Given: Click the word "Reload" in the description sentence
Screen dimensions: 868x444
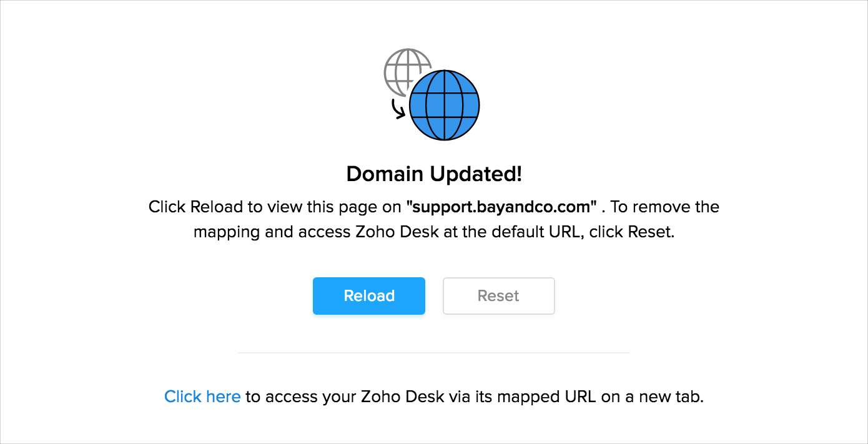Looking at the screenshot, I should (215, 207).
